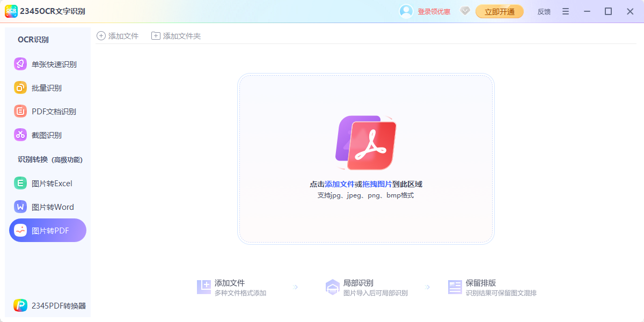Switch to image to Word (图片转Word)

(53, 207)
